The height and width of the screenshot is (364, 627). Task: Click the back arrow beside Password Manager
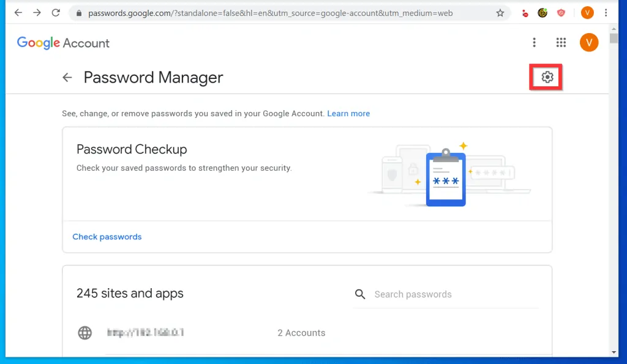tap(67, 78)
